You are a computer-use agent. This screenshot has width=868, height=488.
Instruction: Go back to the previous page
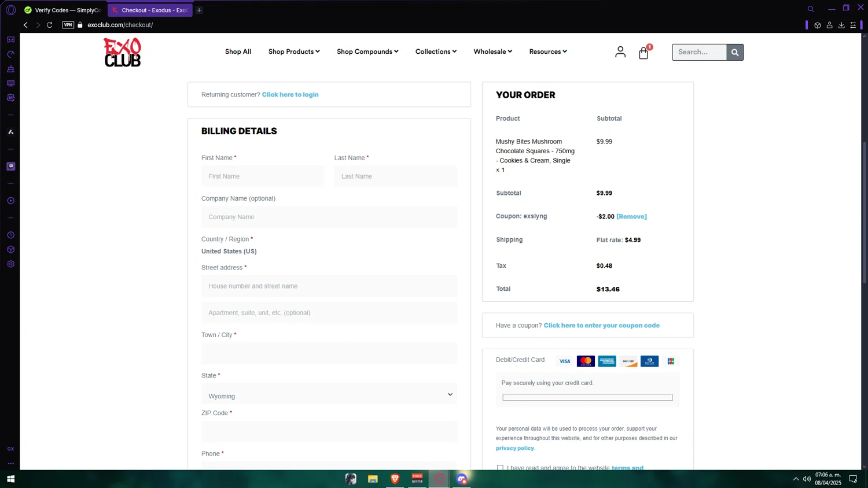tap(25, 25)
